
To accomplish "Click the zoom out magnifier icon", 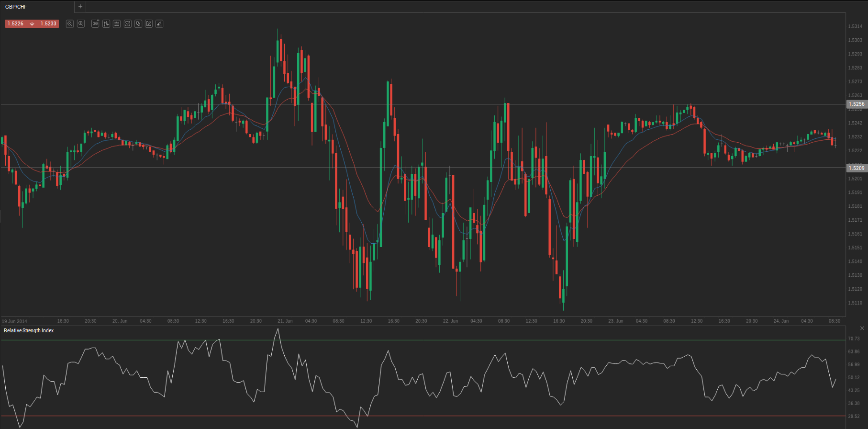I will coord(70,24).
